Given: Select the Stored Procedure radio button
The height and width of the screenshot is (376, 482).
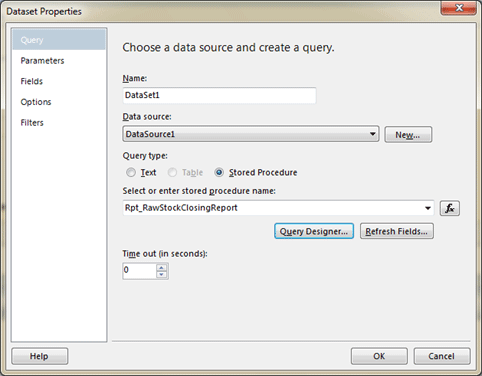Looking at the screenshot, I should [219, 172].
